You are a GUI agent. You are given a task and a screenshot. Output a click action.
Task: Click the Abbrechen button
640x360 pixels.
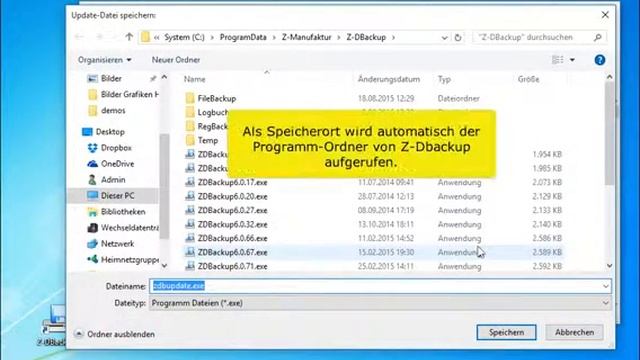click(x=574, y=332)
